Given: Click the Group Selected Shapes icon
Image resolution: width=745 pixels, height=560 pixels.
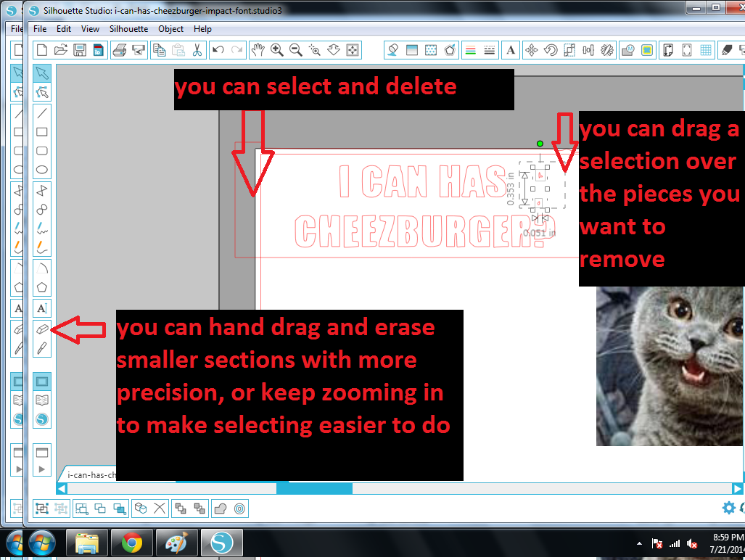Looking at the screenshot, I should pos(42,508).
